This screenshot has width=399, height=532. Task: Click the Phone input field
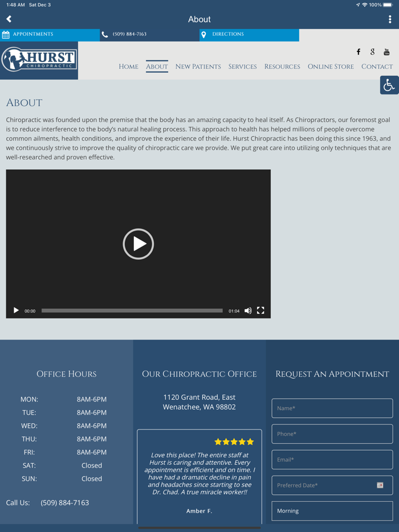[332, 434]
